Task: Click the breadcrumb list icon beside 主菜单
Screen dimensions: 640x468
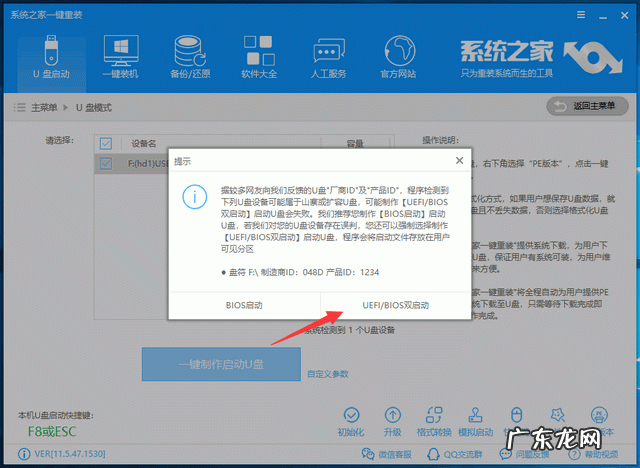Action: (19, 107)
